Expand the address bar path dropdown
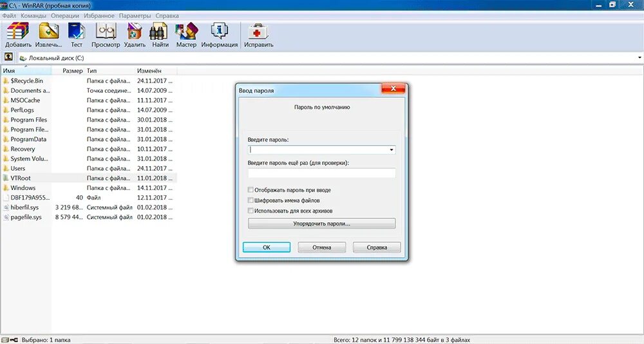The image size is (644, 344). point(639,57)
